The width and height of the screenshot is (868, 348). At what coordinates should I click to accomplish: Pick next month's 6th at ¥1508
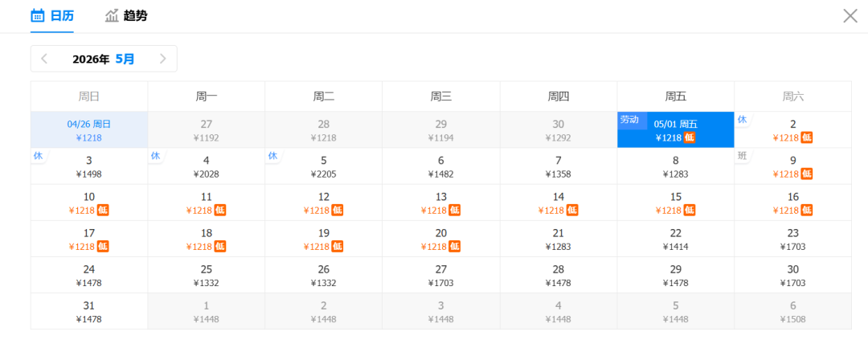(x=792, y=311)
